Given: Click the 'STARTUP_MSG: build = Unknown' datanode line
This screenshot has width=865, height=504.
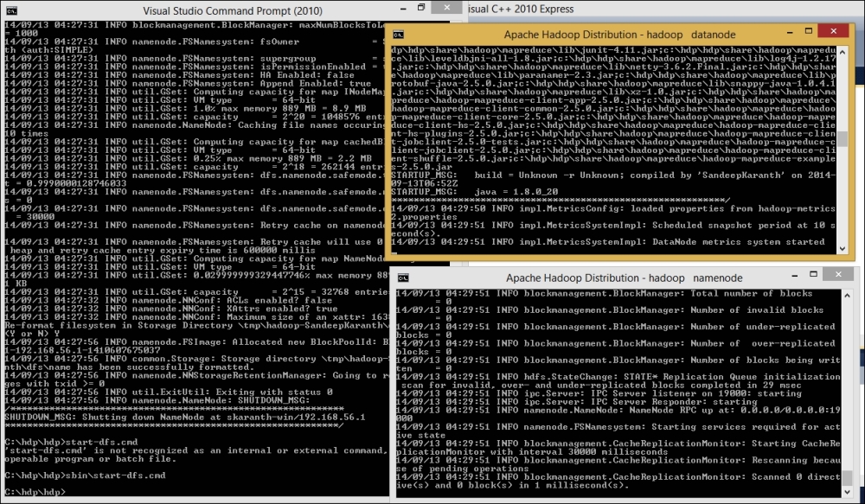Looking at the screenshot, I should [x=613, y=175].
